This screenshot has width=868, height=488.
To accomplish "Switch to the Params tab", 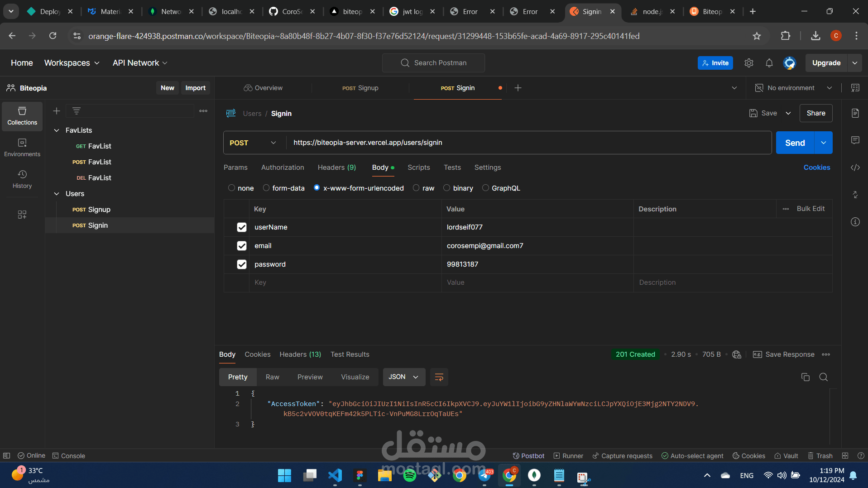I will (235, 167).
